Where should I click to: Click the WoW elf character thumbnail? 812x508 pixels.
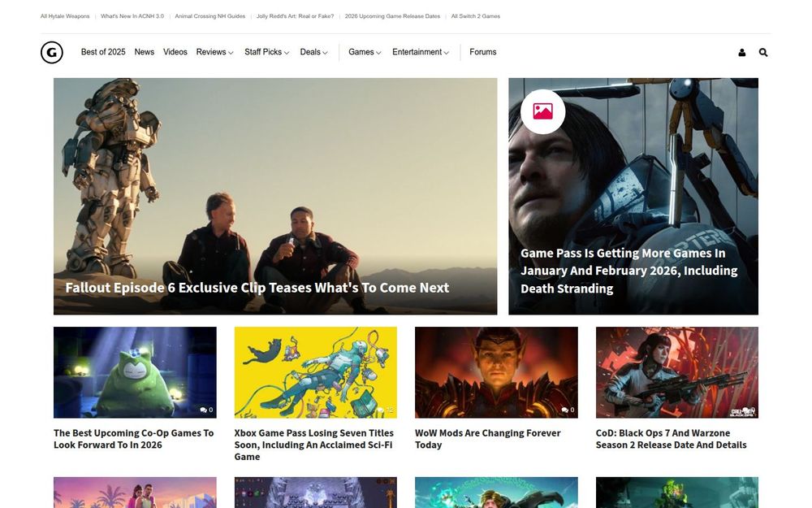point(496,372)
